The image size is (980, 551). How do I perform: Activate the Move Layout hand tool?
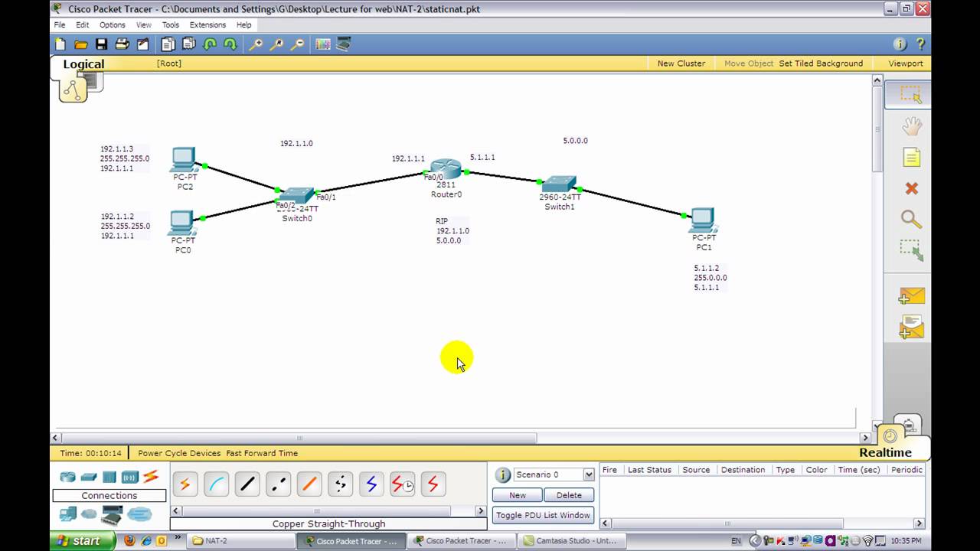pos(910,126)
